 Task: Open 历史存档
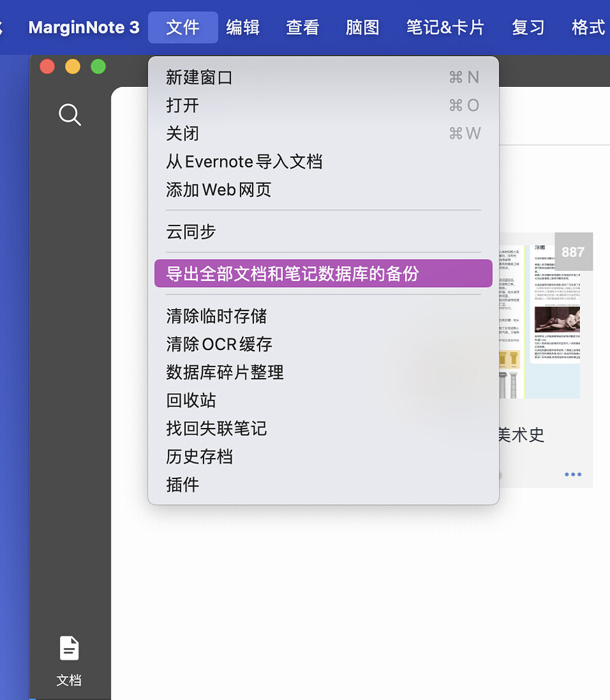coord(200,457)
